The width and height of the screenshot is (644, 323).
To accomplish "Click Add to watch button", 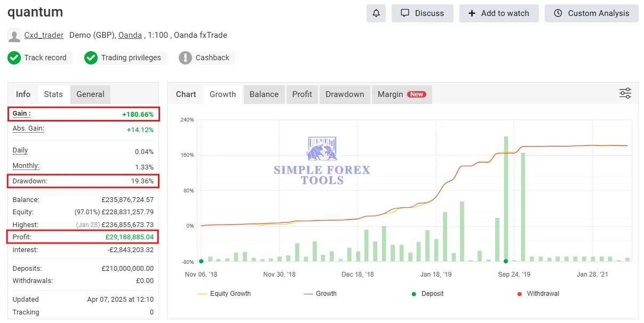I will click(499, 13).
